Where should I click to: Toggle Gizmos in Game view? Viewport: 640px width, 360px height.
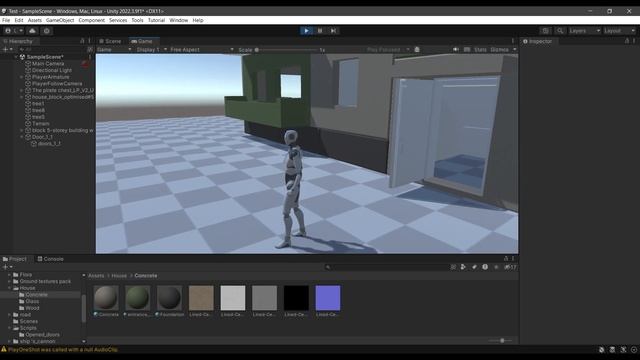[499, 49]
